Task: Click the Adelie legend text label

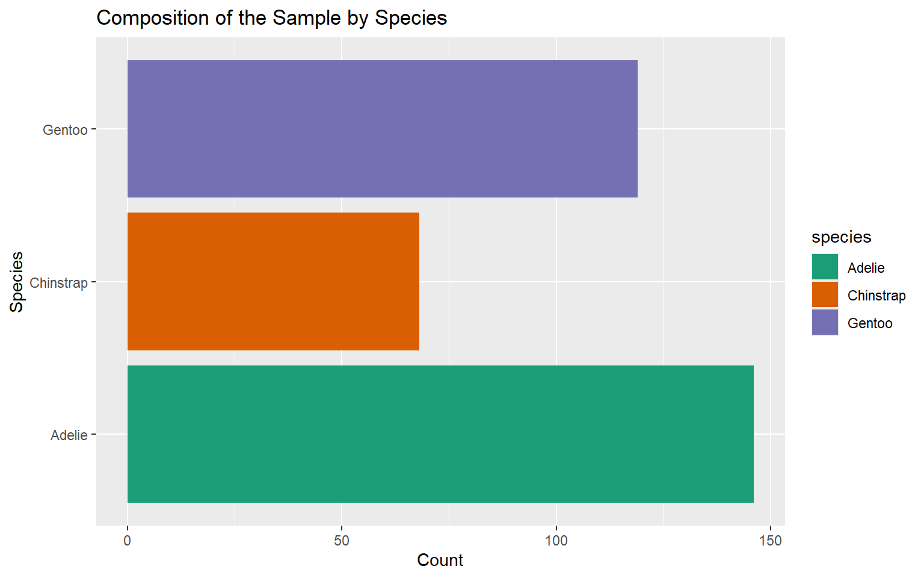Action: coord(866,268)
